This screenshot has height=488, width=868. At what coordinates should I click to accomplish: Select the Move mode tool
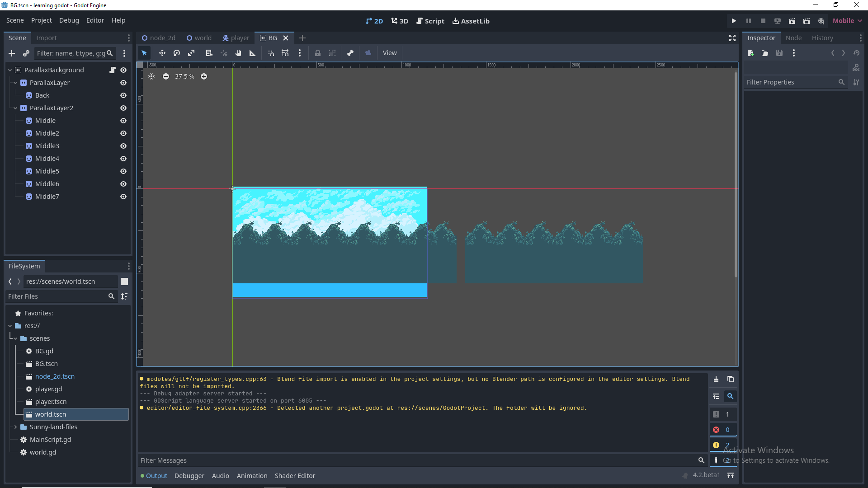[x=162, y=53]
